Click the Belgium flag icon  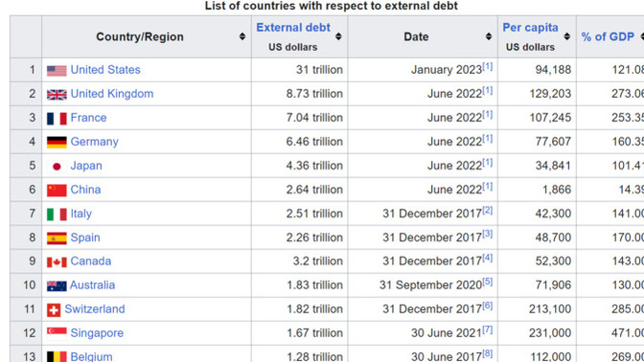tap(57, 356)
